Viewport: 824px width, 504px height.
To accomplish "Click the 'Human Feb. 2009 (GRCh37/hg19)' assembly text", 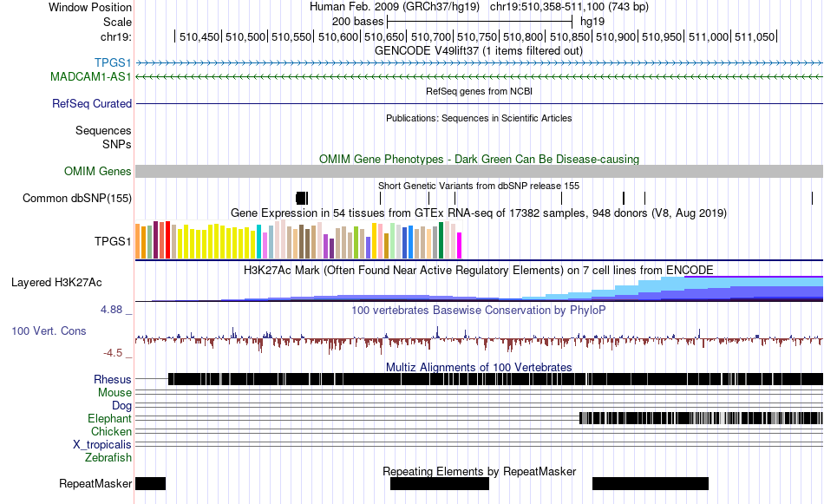I will coord(394,7).
